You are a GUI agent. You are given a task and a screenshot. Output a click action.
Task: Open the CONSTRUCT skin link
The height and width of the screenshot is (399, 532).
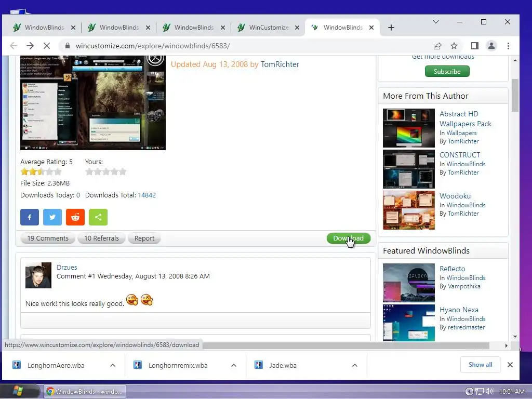(x=459, y=155)
